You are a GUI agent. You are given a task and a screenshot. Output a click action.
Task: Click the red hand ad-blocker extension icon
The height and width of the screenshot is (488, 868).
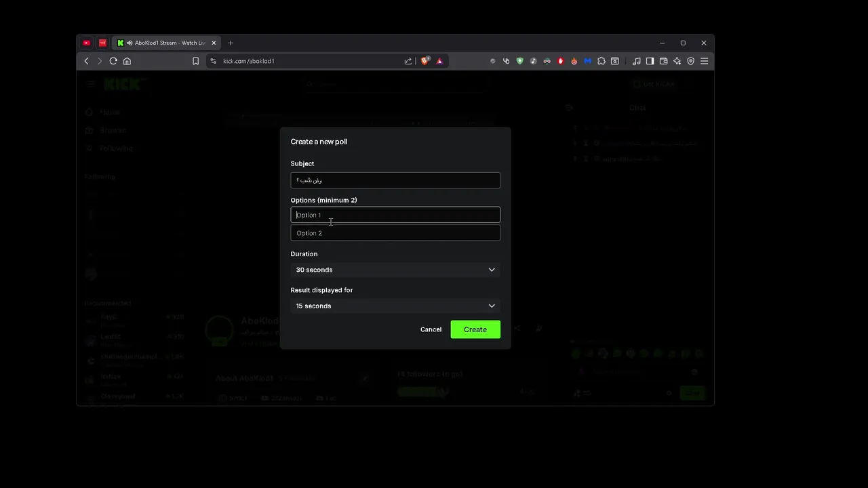coord(560,61)
